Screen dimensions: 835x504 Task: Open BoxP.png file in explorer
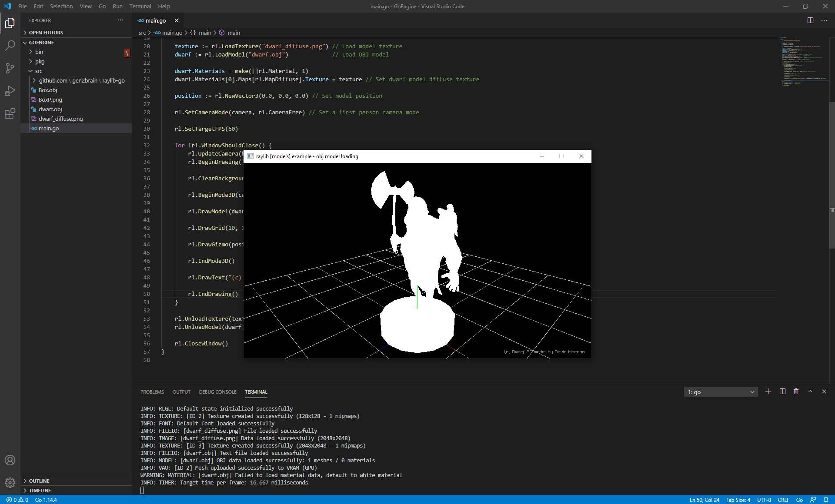point(76,99)
